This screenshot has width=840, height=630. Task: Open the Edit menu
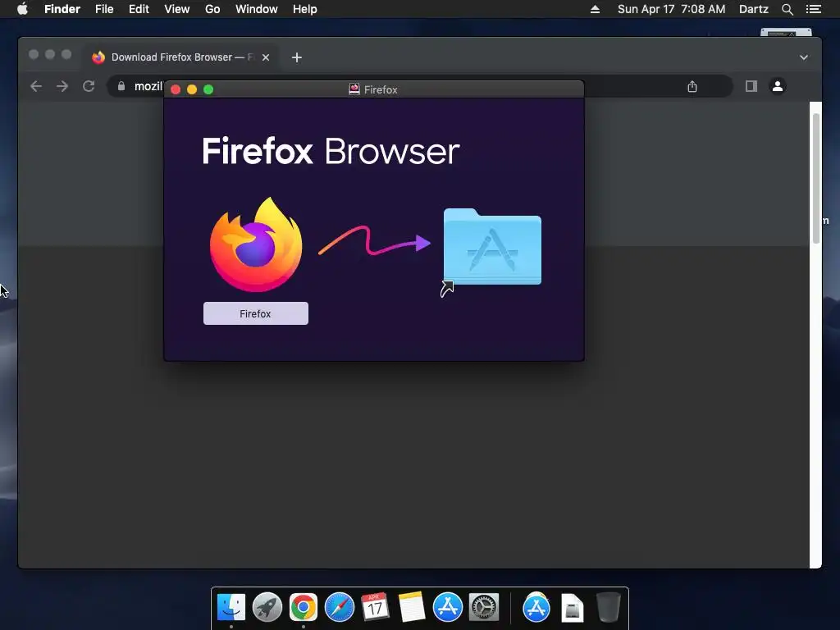139,9
